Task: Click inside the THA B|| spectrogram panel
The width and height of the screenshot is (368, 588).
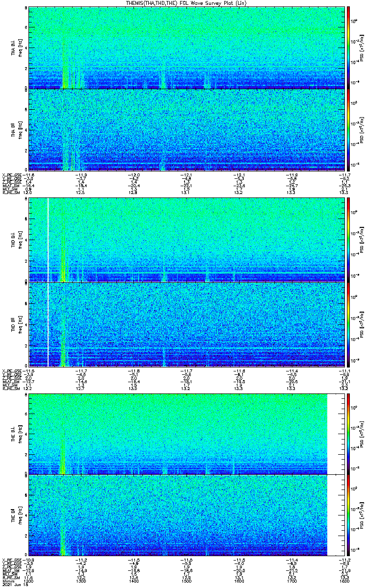Action: pos(187,130)
